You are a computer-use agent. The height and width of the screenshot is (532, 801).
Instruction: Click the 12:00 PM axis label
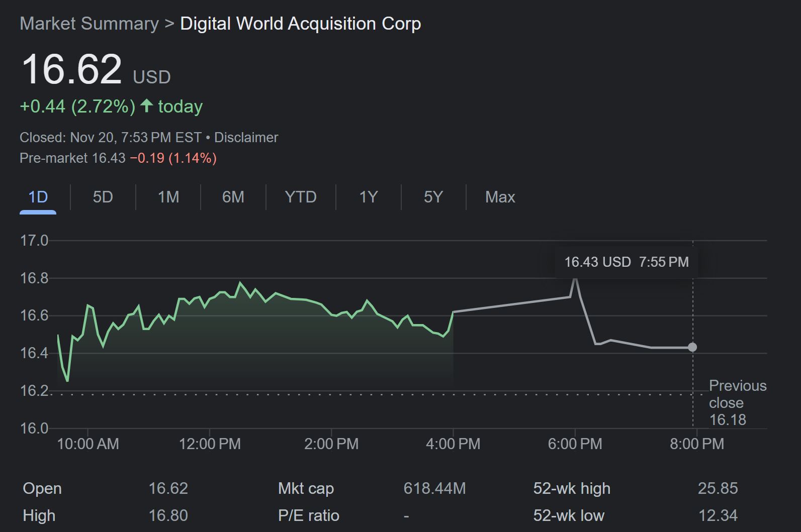pyautogui.click(x=210, y=444)
